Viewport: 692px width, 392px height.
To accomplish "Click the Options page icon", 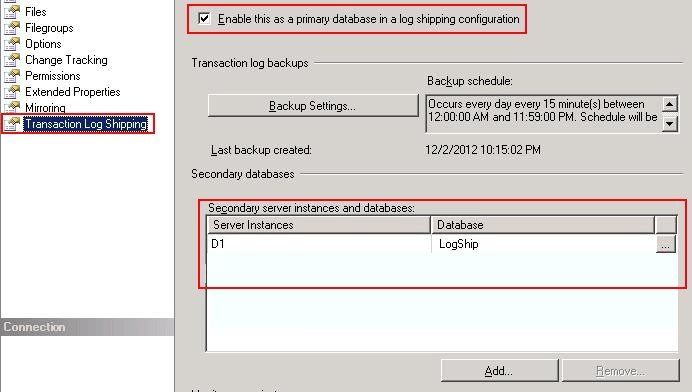I will (x=12, y=43).
